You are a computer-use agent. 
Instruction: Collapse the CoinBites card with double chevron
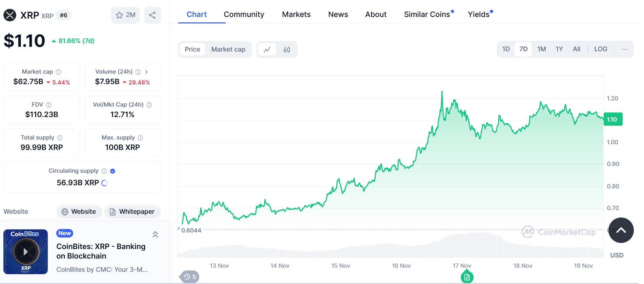[155, 234]
